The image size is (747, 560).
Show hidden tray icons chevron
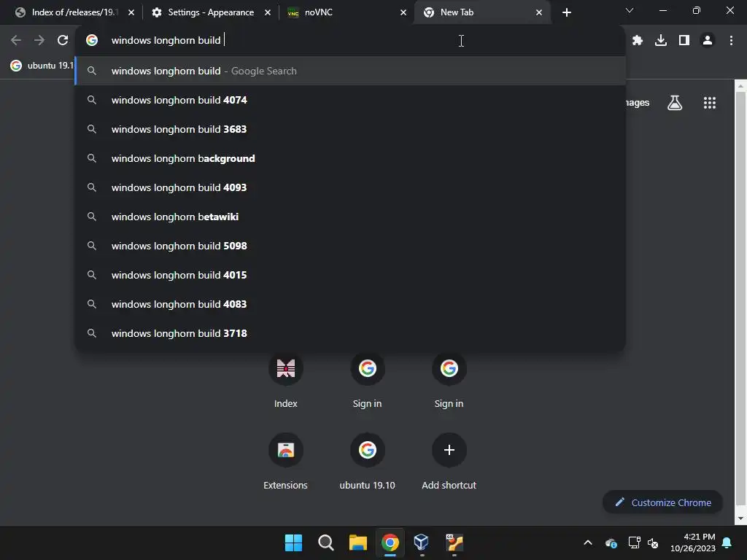pos(588,542)
